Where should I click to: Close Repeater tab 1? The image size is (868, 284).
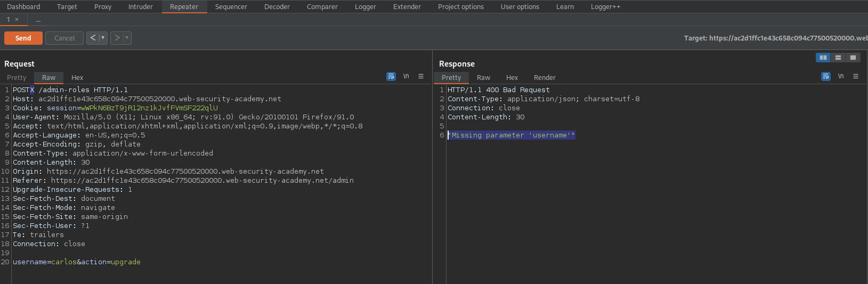(17, 19)
